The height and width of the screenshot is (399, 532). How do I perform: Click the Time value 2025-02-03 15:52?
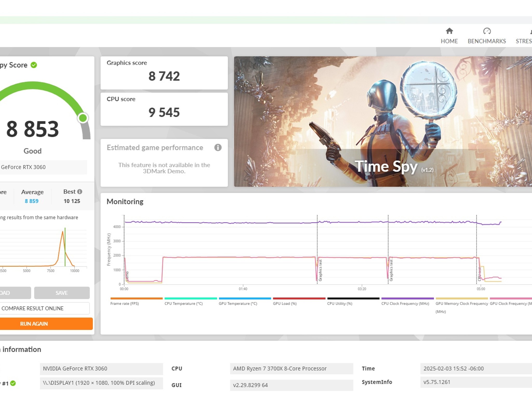[476, 369]
